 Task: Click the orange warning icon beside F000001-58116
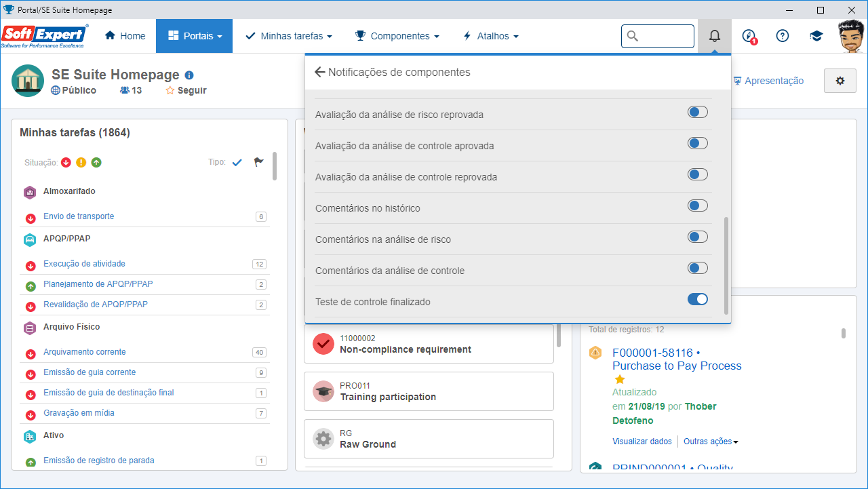pos(595,353)
